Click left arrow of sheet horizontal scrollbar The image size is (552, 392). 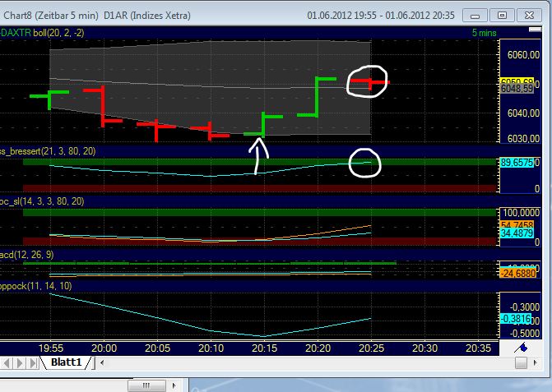tap(102, 362)
